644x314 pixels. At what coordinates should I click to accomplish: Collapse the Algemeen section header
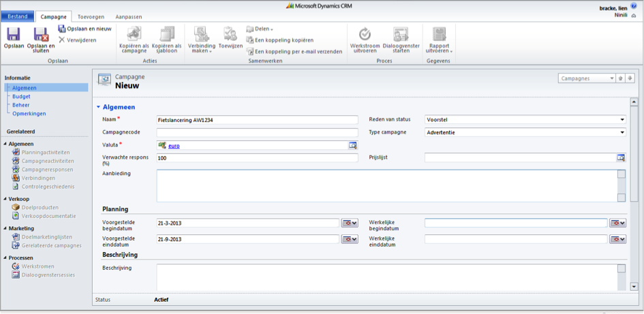click(98, 107)
